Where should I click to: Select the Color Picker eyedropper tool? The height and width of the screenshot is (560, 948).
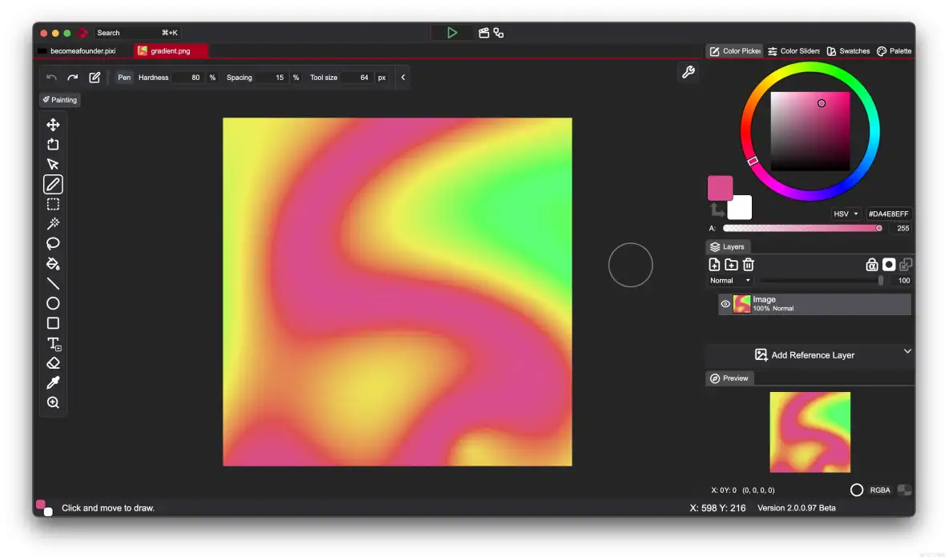click(x=53, y=382)
